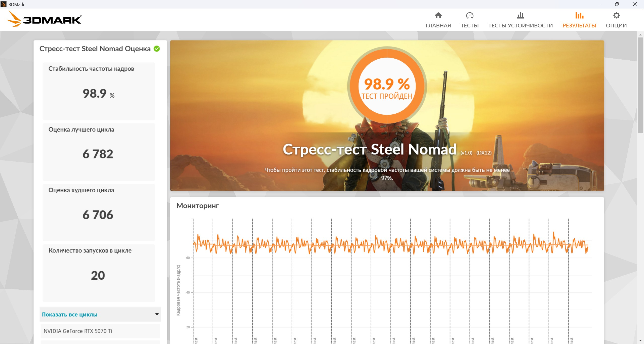Click the Мониторинг section heading
This screenshot has height=344, width=644.
pyautogui.click(x=198, y=206)
